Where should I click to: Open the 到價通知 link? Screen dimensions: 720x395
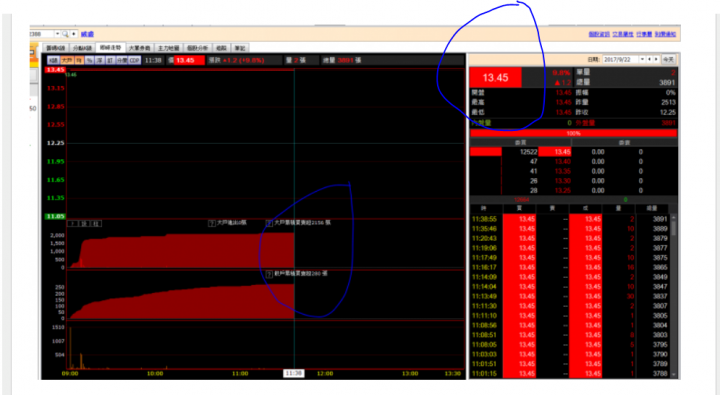coord(665,34)
